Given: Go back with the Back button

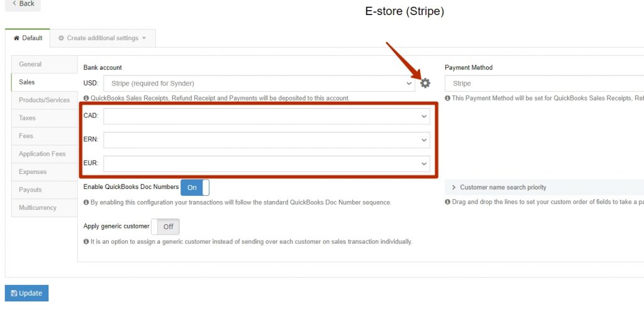Looking at the screenshot, I should pos(23,4).
